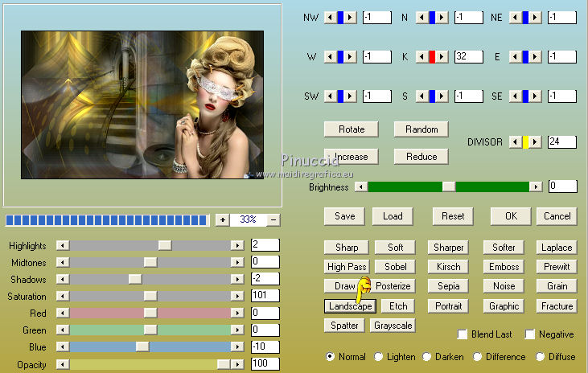Apply the Kirsch preset

[448, 267]
